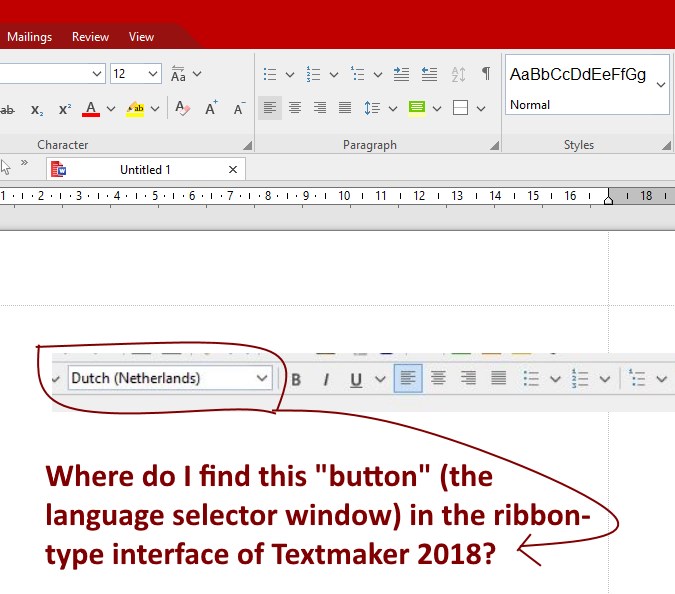Screen dimensions: 675x594
Task: Toggle formatting marks (pilcrow) display
Action: [x=486, y=74]
